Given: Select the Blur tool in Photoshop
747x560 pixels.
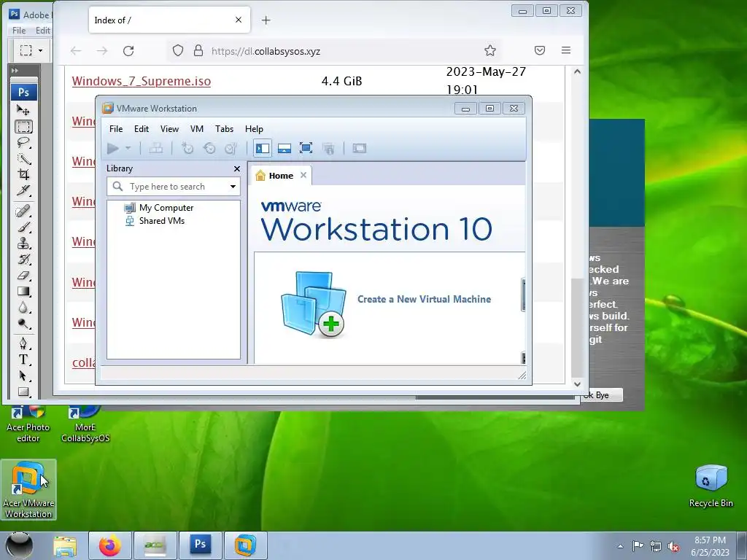Looking at the screenshot, I should pyautogui.click(x=23, y=308).
